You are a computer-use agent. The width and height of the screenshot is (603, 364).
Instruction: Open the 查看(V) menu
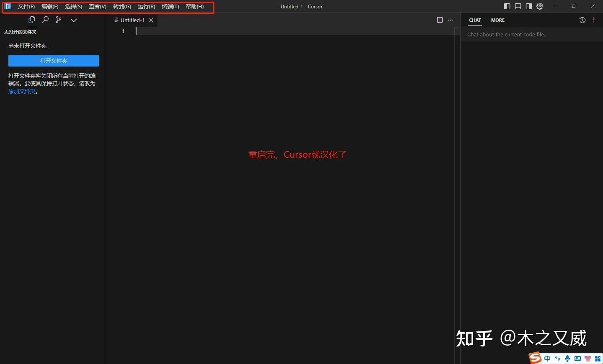tap(98, 7)
